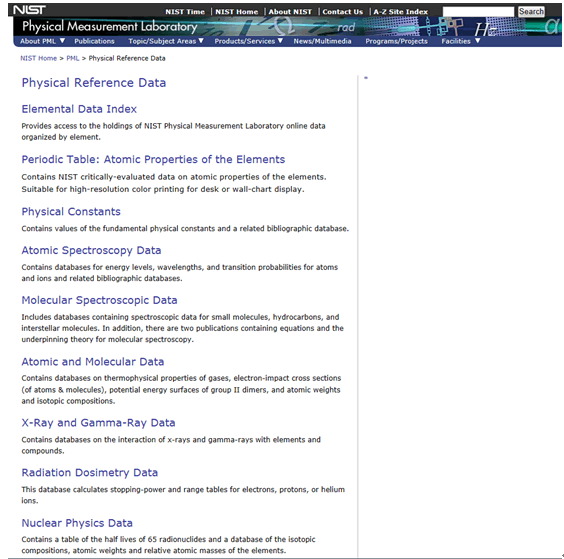Open the Products/Services menu
The height and width of the screenshot is (559, 564).
point(245,41)
